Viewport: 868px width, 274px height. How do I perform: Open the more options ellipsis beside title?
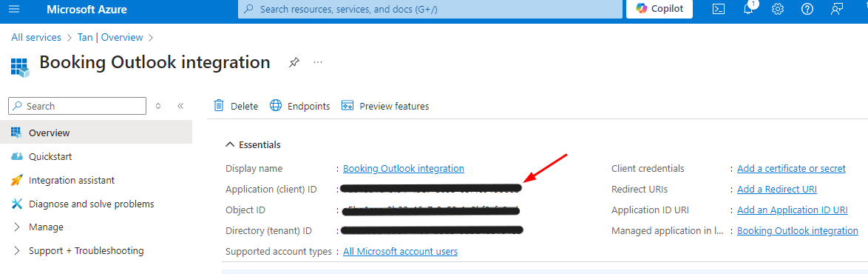318,62
